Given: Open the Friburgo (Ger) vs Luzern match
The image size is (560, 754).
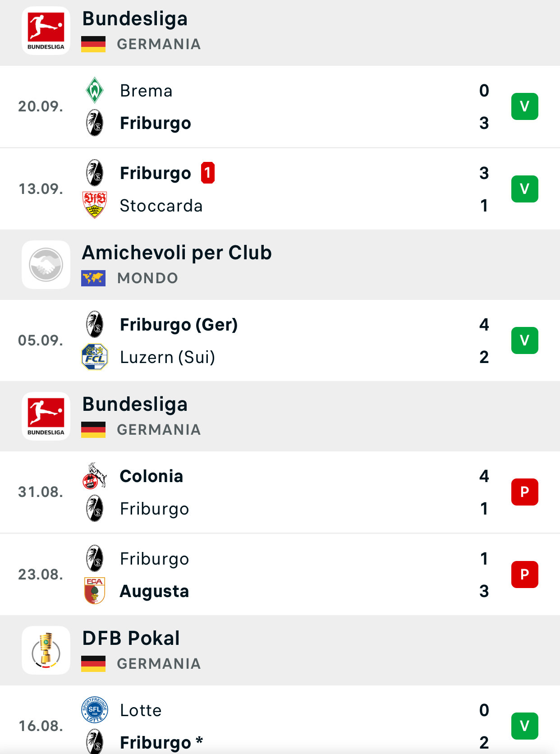Looking at the screenshot, I should pyautogui.click(x=280, y=340).
